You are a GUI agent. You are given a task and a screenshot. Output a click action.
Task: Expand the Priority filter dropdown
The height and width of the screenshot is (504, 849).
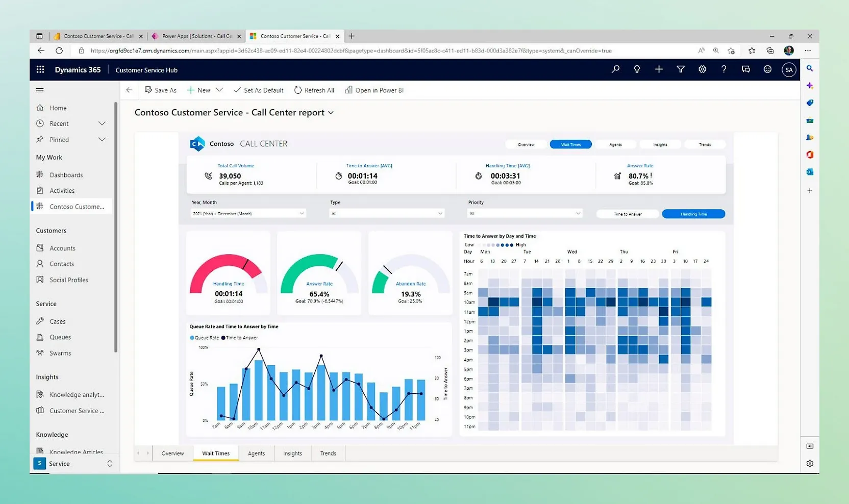click(525, 214)
